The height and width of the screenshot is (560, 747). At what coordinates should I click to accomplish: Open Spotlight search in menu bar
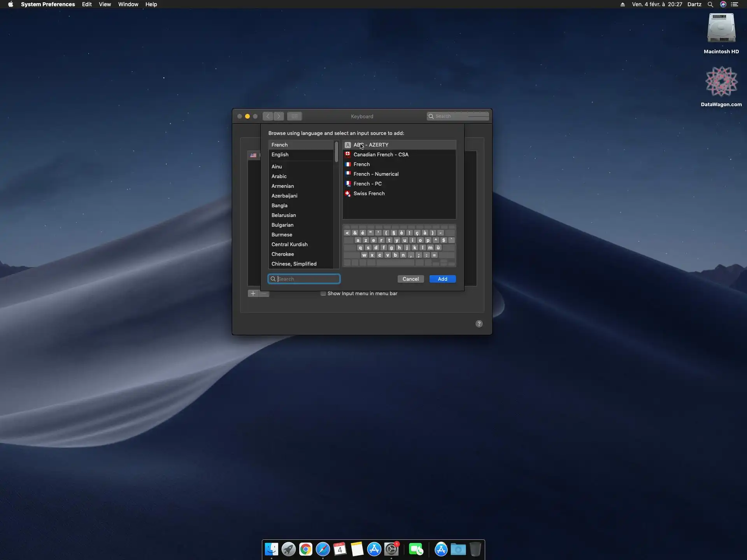click(710, 4)
